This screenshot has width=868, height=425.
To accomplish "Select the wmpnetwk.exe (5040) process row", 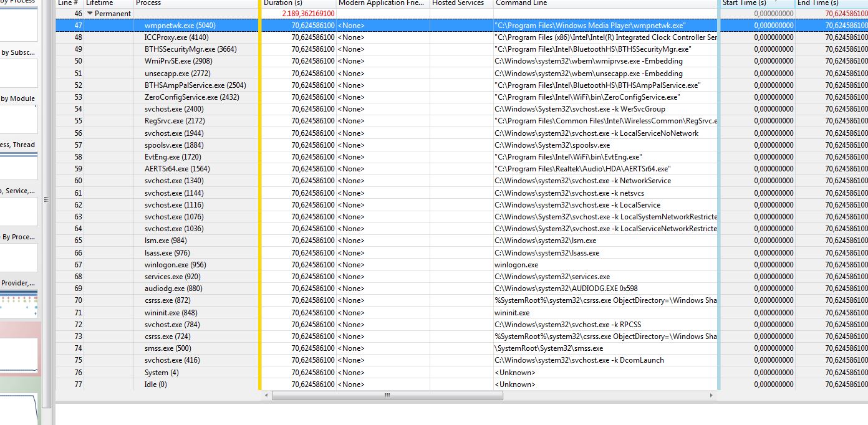I will point(462,26).
